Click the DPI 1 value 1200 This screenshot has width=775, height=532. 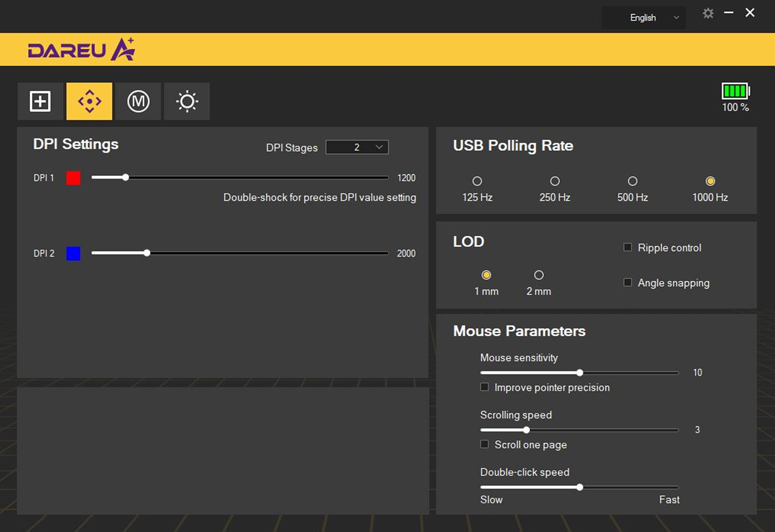406,178
